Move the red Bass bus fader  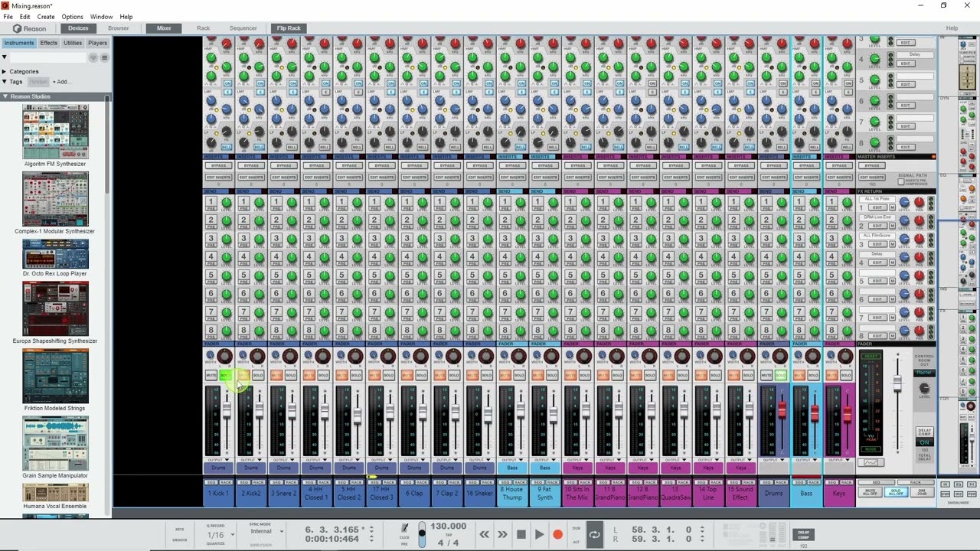815,413
